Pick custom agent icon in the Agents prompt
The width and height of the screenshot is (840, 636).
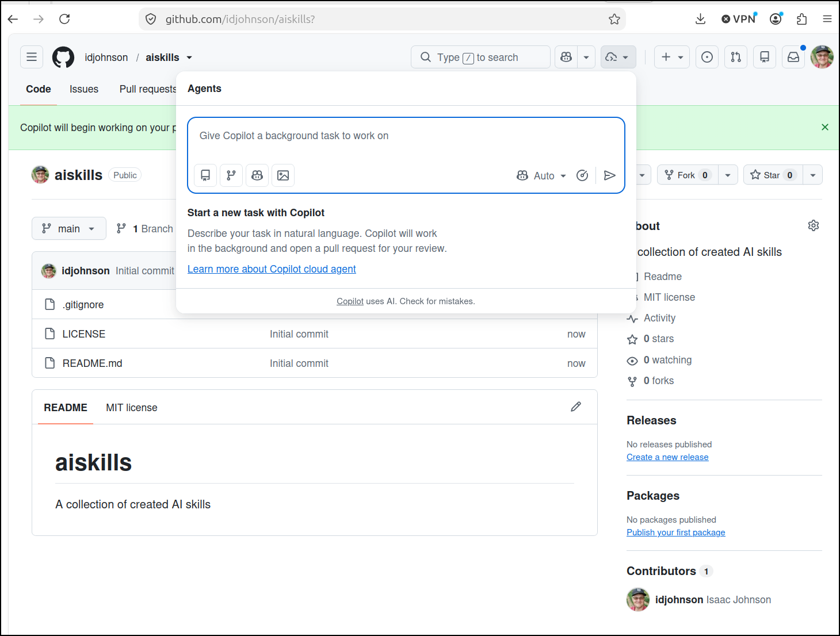257,175
